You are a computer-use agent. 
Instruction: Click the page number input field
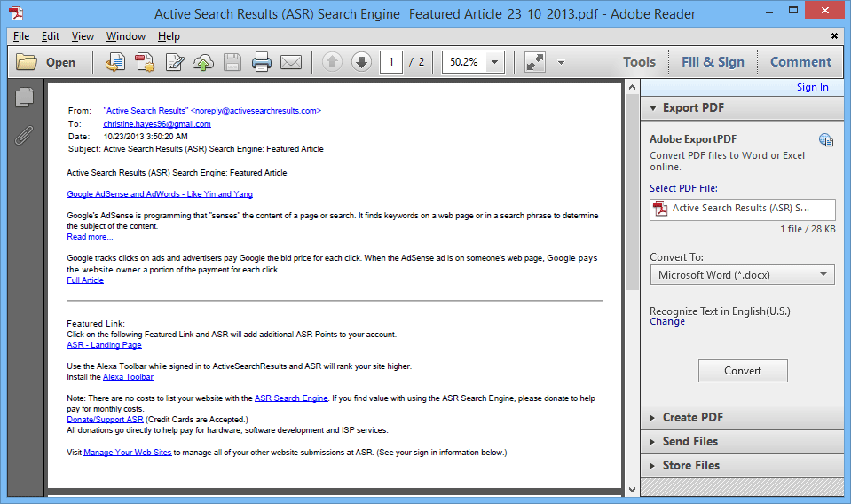tap(390, 62)
